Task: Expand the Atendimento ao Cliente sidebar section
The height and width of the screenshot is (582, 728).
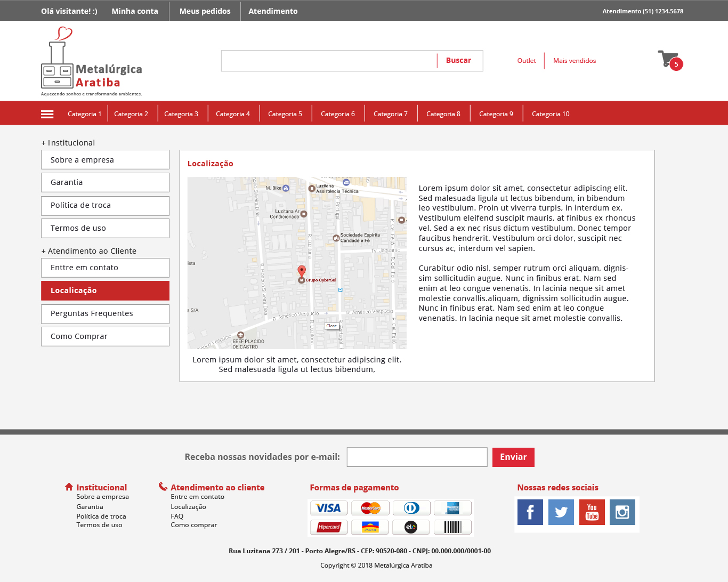Action: [89, 251]
